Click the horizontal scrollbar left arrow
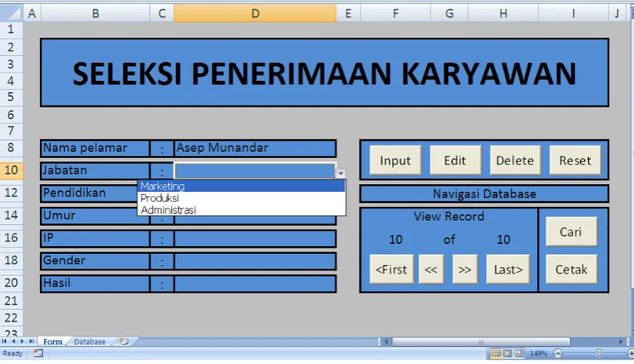Image resolution: width=634 pixels, height=364 pixels. (386, 342)
